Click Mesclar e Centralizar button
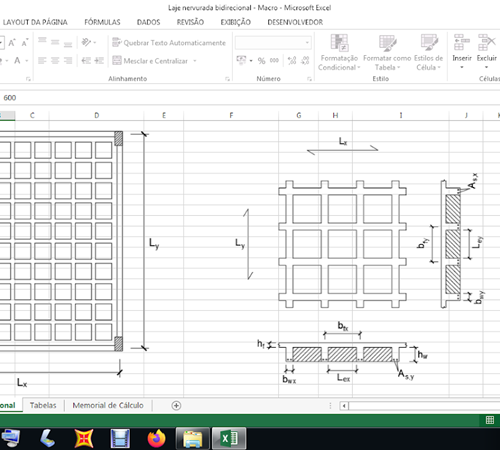This screenshot has height=450, width=500. click(150, 61)
